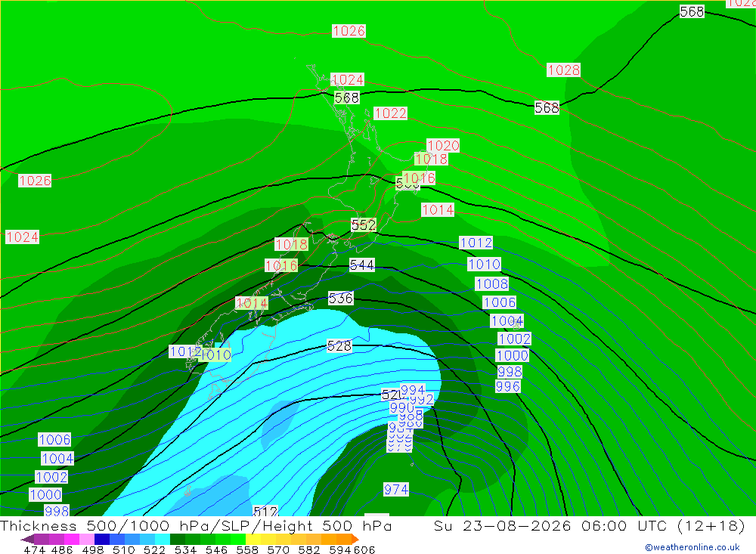Screen dimensions: 756x554
Task: Click the red 1020 isobar label
Action: pyautogui.click(x=443, y=146)
